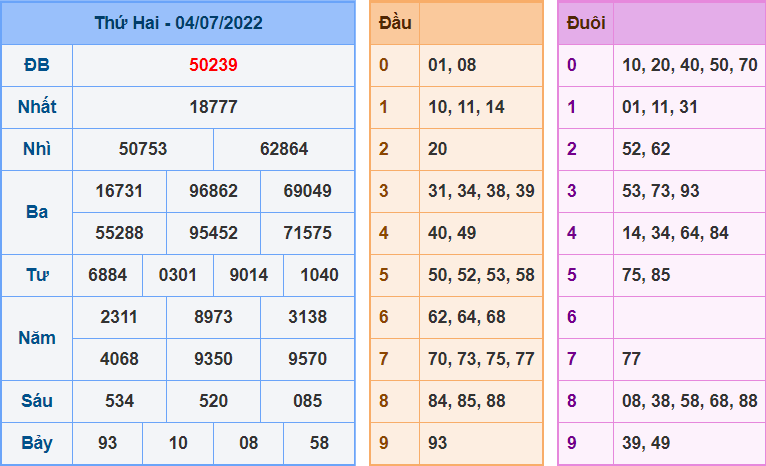The height and width of the screenshot is (466, 766).
Task: Click digit 5 in the Đầu column
Action: point(383,275)
